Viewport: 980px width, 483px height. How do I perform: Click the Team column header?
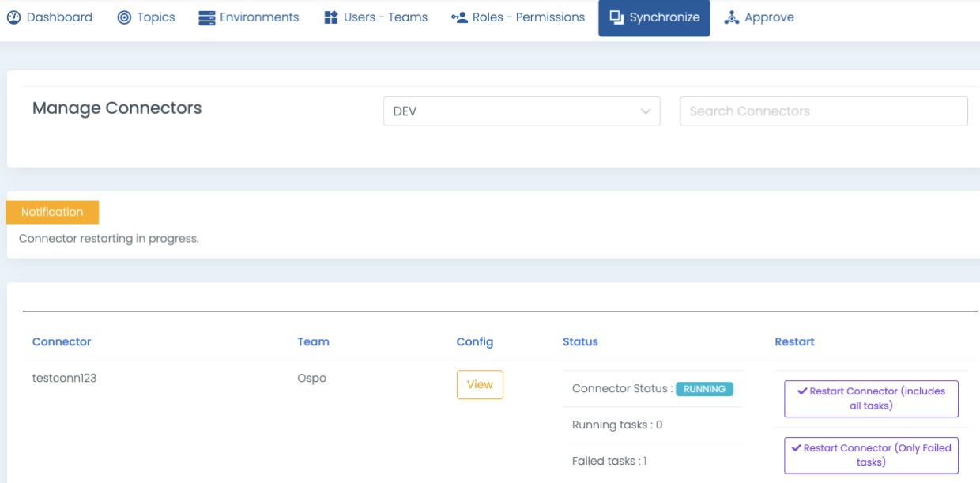(313, 342)
